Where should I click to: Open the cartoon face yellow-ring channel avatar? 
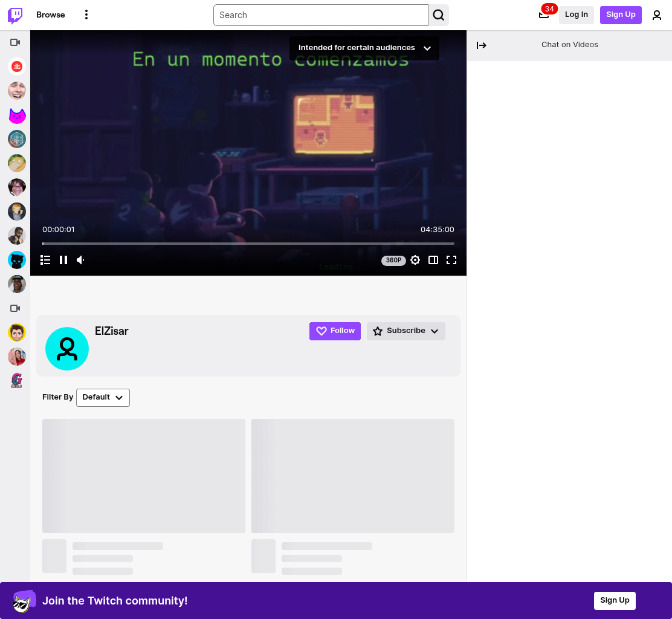point(17,332)
